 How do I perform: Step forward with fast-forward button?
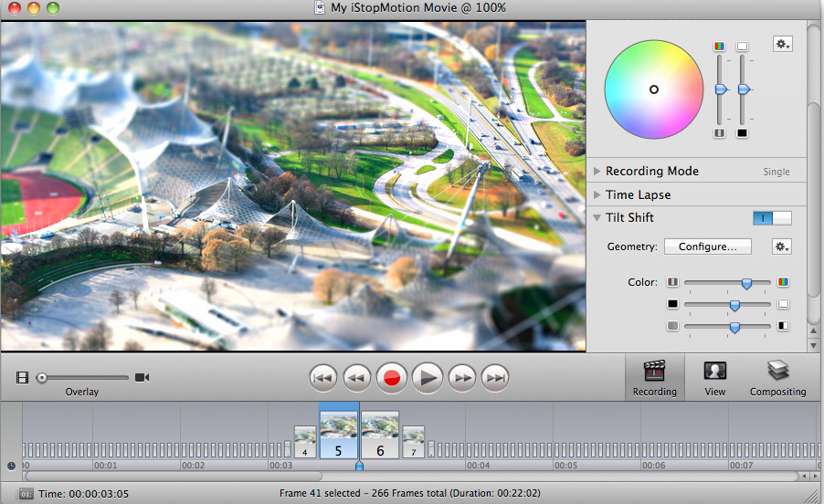pyautogui.click(x=462, y=377)
